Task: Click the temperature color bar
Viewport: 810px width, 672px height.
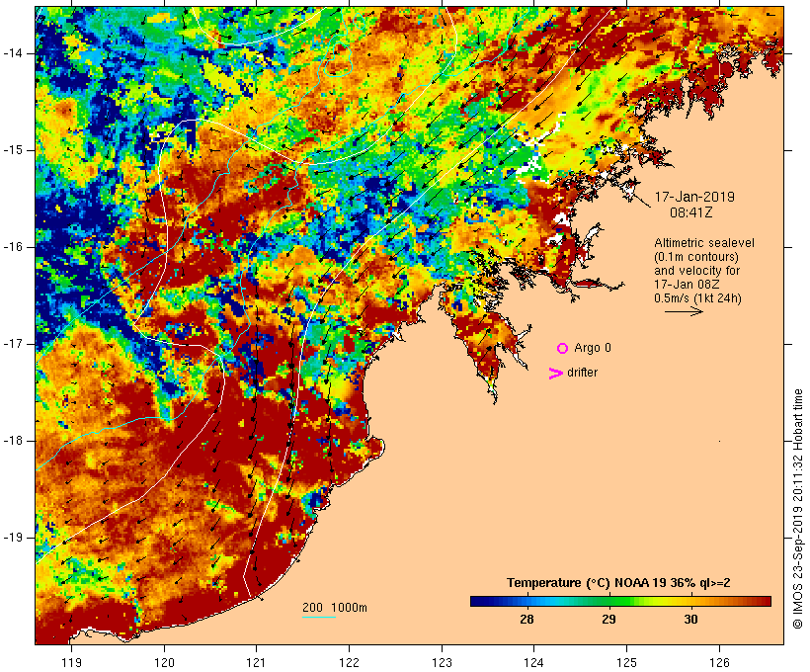Action: point(620,601)
